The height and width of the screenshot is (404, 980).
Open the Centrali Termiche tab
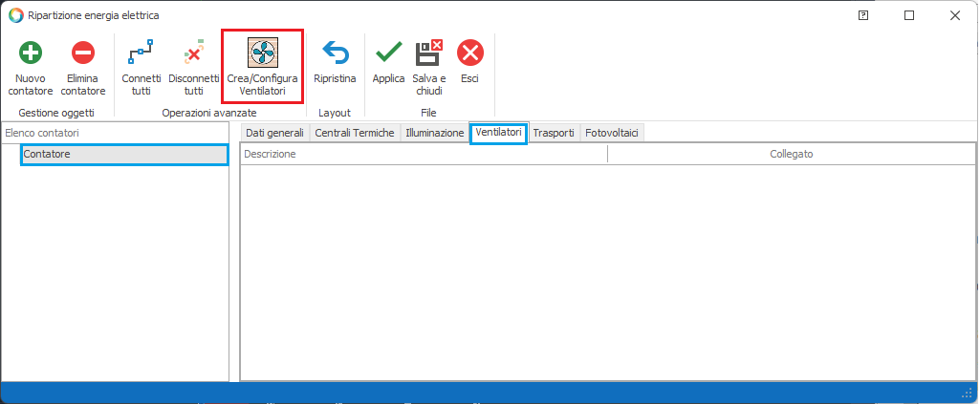[x=354, y=134]
